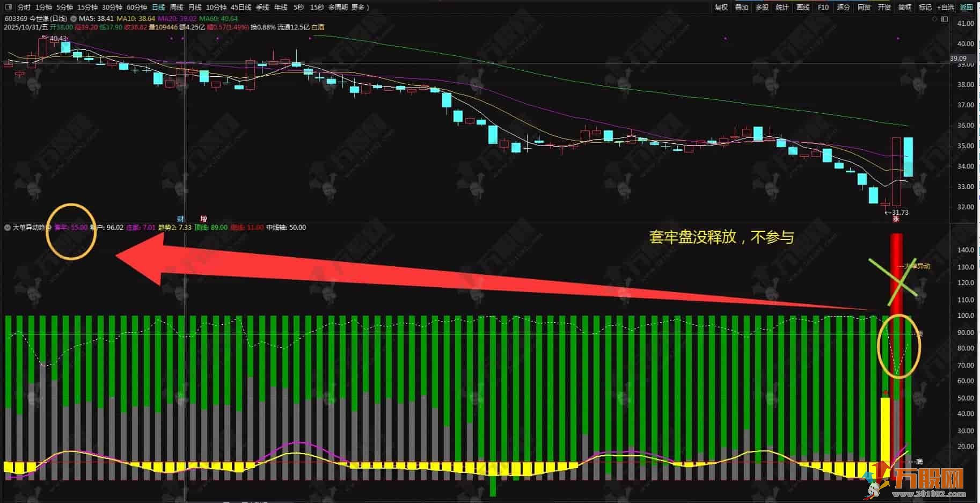The image size is (980, 503).
Task: Open 多股 multi-stock comparison view
Action: [762, 7]
